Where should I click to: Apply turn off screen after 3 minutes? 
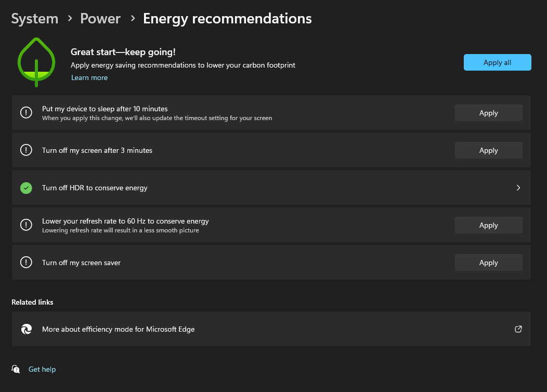488,150
